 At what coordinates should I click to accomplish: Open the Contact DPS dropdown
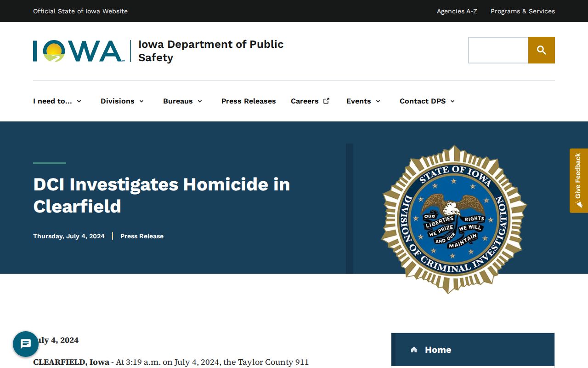(427, 101)
